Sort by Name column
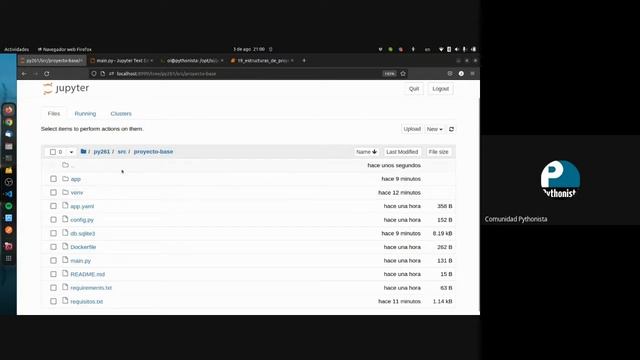This screenshot has height=360, width=640. click(366, 152)
